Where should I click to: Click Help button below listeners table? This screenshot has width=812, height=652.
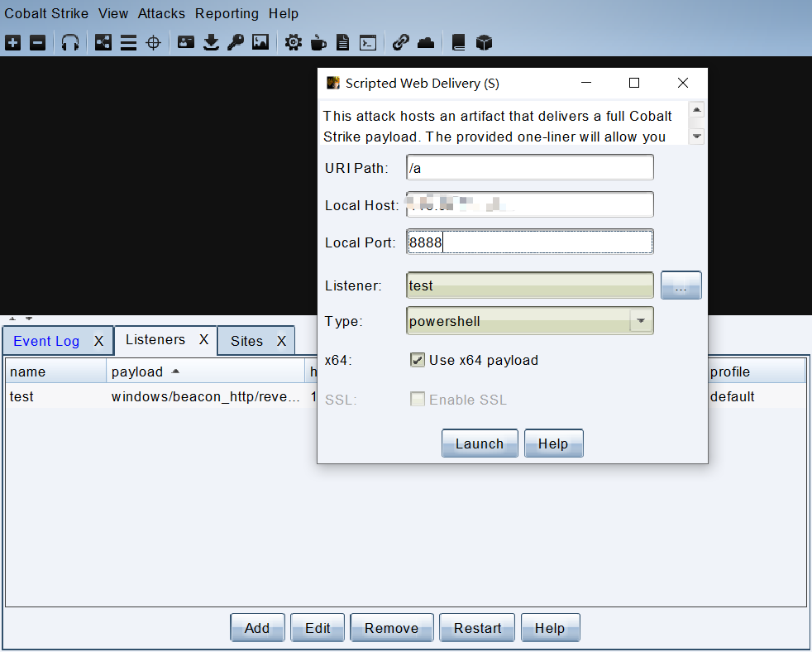550,628
